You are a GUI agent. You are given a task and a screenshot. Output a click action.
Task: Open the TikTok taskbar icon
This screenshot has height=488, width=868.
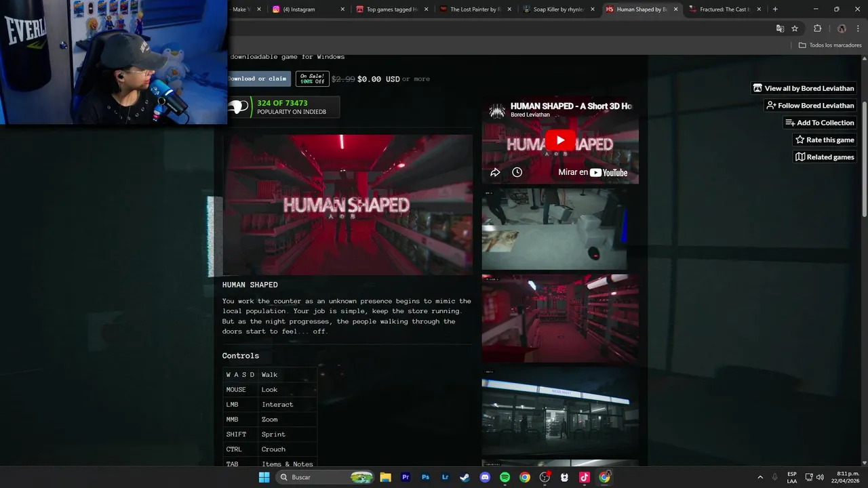tap(585, 477)
